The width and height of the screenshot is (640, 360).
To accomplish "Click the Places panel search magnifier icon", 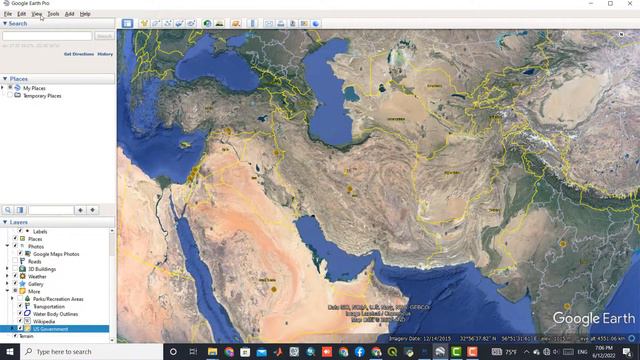I will (x=8, y=210).
